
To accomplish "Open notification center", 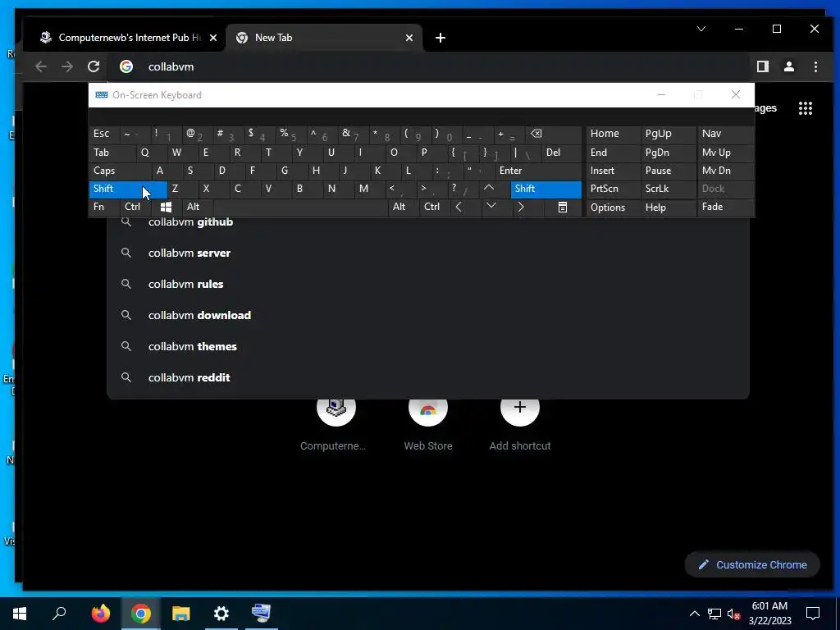I will coord(813,614).
